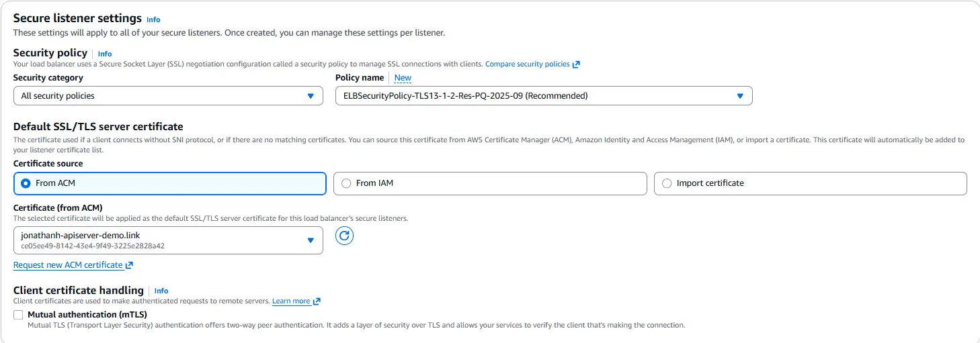
Task: Click external link icon beside Compare security policies
Action: click(x=576, y=64)
